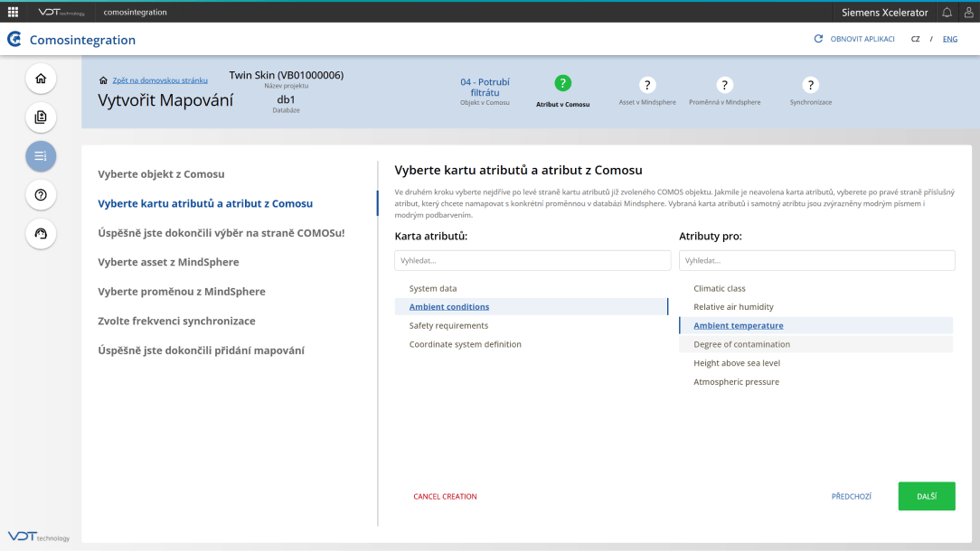The height and width of the screenshot is (551, 980).
Task: Open the user account icon
Action: pyautogui.click(x=968, y=12)
